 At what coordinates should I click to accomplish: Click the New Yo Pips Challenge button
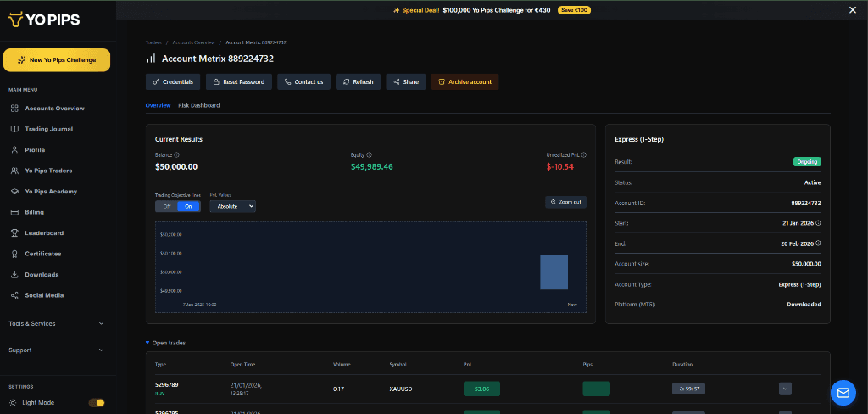(x=57, y=60)
